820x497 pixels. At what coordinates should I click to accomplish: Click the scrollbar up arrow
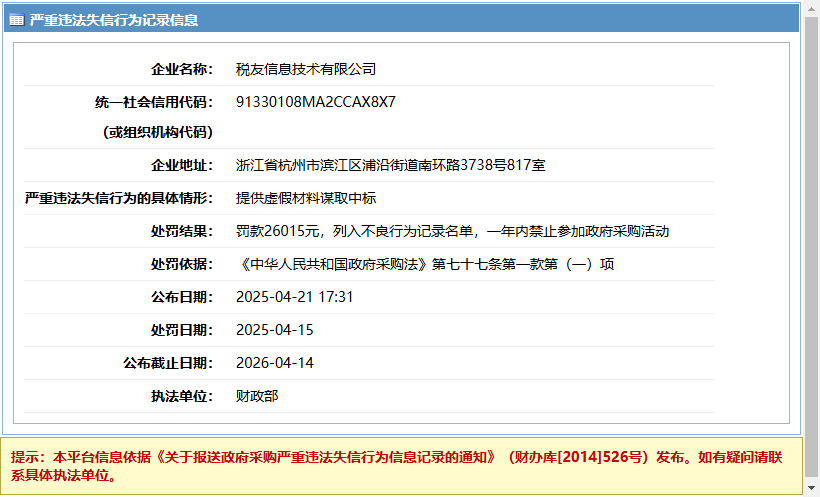(x=811, y=8)
